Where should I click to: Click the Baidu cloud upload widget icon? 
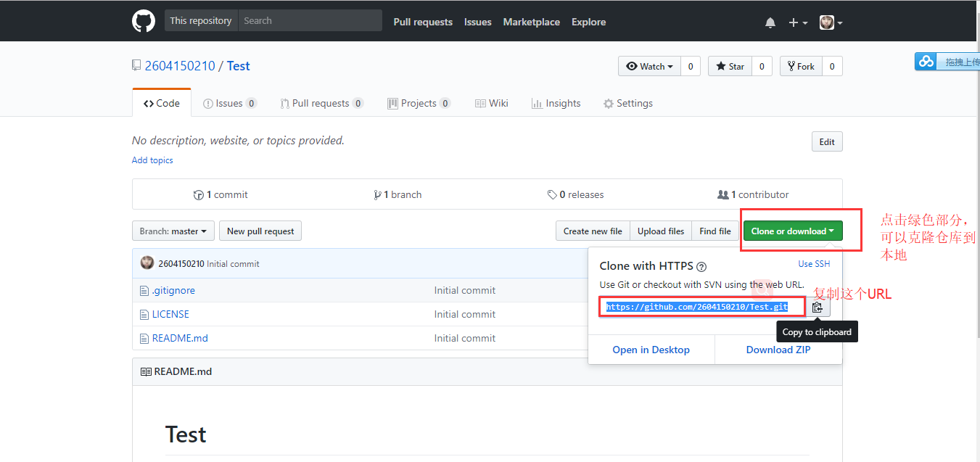926,62
